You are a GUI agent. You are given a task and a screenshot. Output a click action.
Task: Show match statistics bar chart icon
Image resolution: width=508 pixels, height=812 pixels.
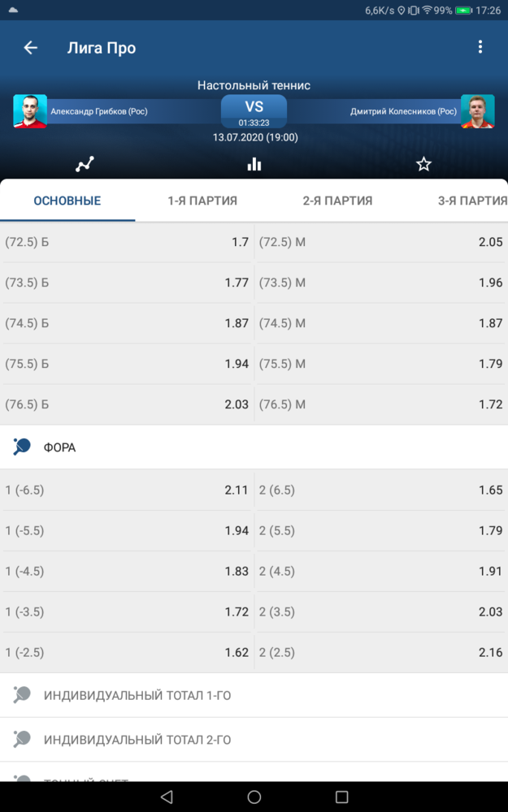click(254, 165)
